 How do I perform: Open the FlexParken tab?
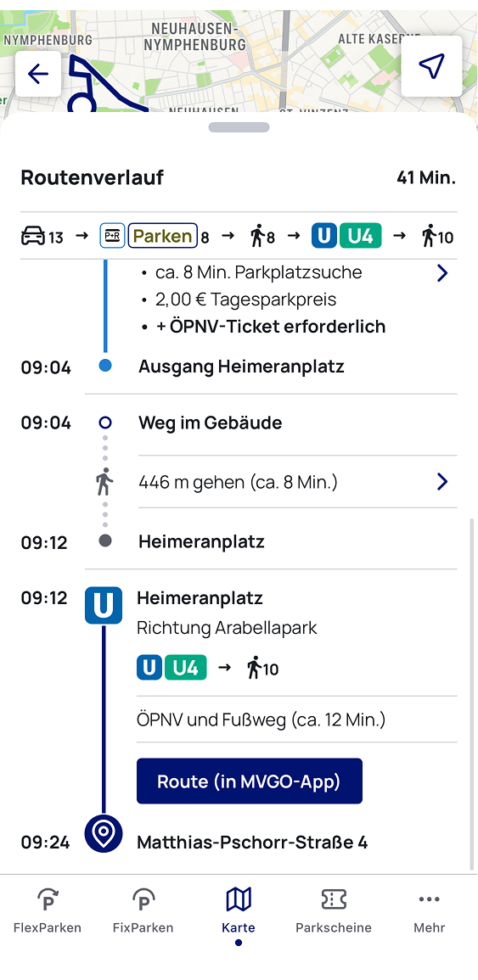pyautogui.click(x=48, y=911)
